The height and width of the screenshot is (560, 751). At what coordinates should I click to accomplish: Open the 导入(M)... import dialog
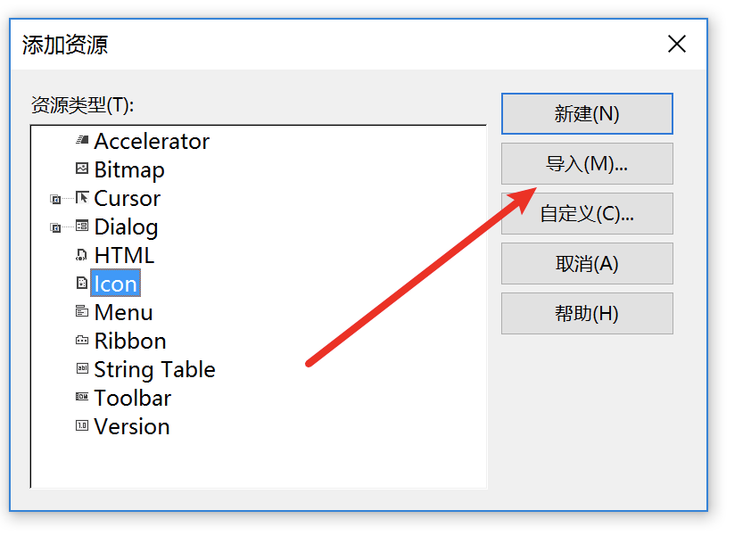coord(587,164)
